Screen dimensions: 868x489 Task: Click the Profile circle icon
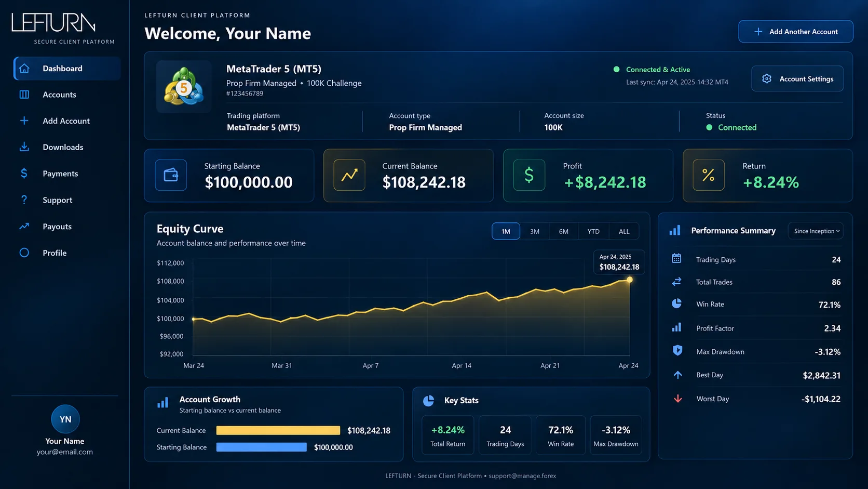(24, 253)
